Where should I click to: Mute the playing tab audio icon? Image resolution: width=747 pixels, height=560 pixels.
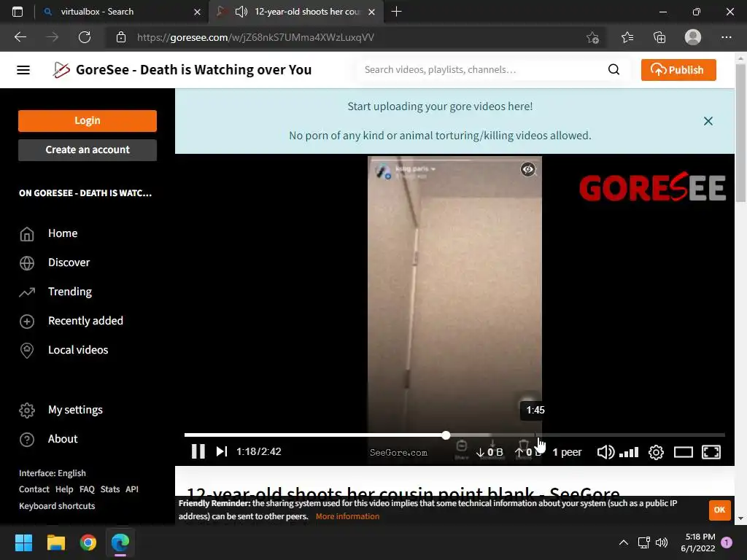(x=241, y=12)
